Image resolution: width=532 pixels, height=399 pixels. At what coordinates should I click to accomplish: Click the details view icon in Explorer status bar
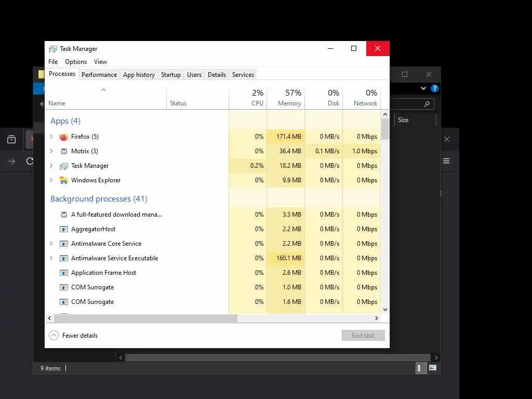click(x=421, y=368)
